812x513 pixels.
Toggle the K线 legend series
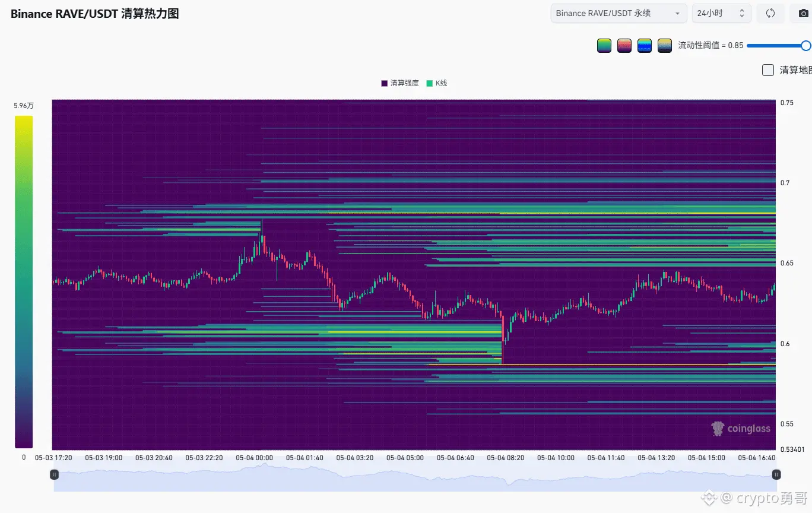pos(437,83)
